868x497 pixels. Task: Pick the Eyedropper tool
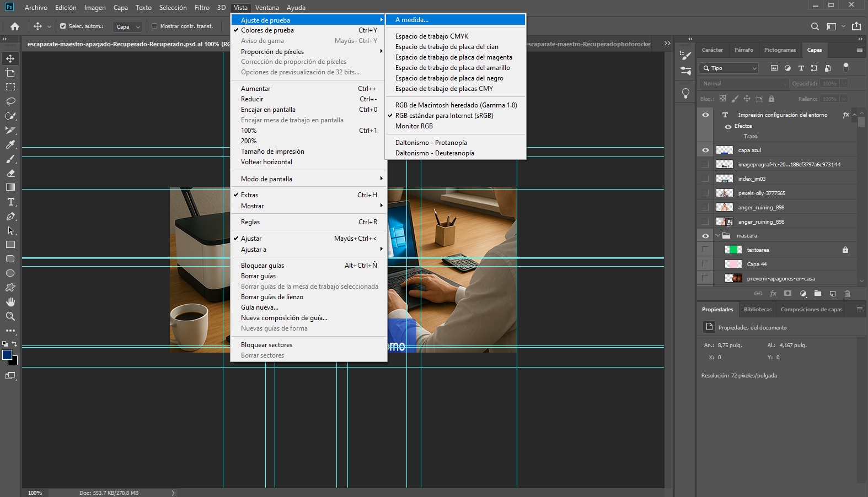pos(10,144)
